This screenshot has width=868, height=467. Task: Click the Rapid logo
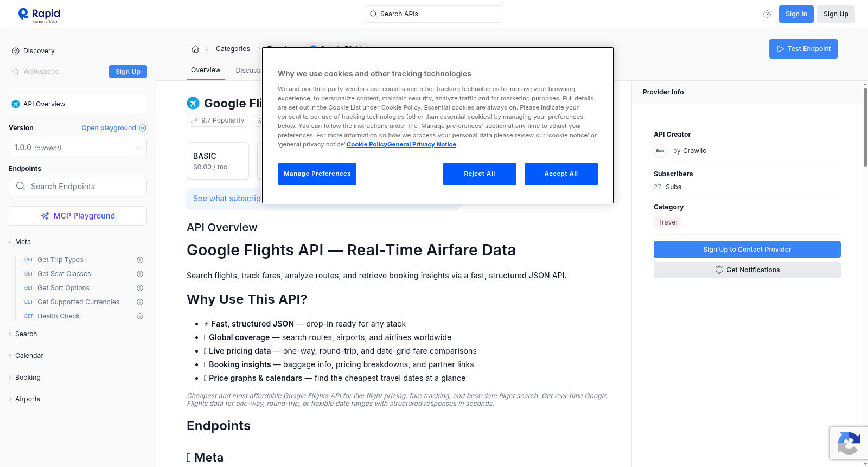(x=39, y=15)
